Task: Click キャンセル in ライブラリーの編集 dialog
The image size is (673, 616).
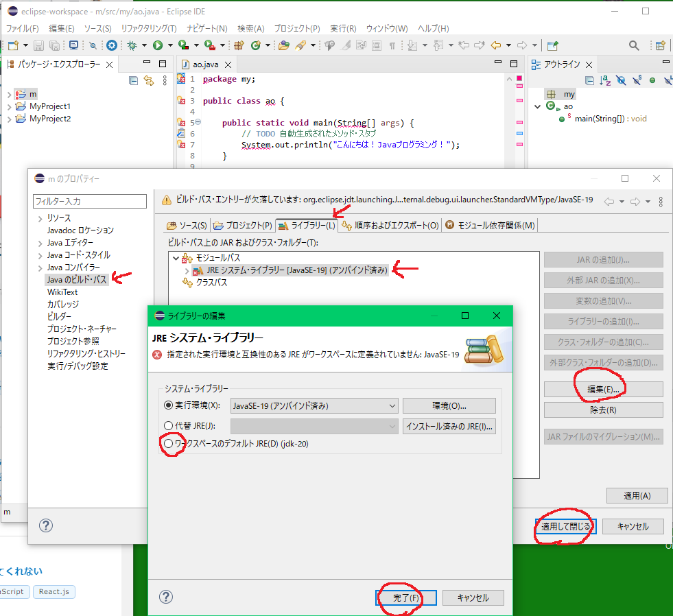Action: (x=473, y=597)
